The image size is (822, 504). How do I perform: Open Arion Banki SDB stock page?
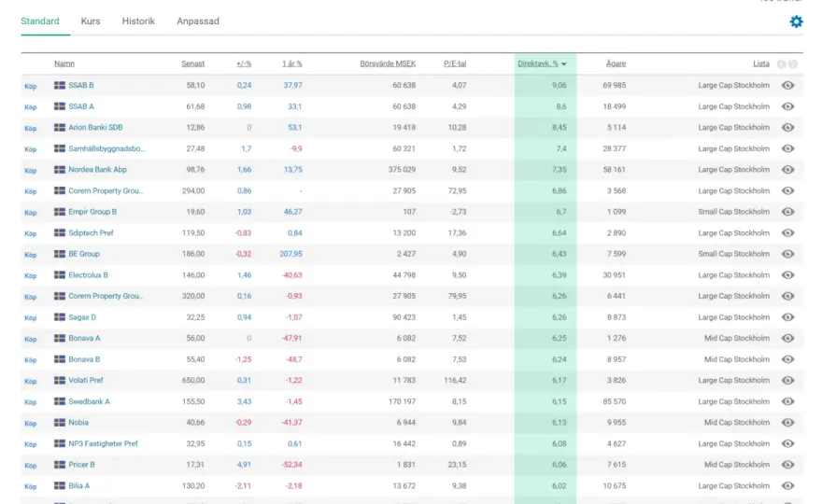pyautogui.click(x=95, y=127)
